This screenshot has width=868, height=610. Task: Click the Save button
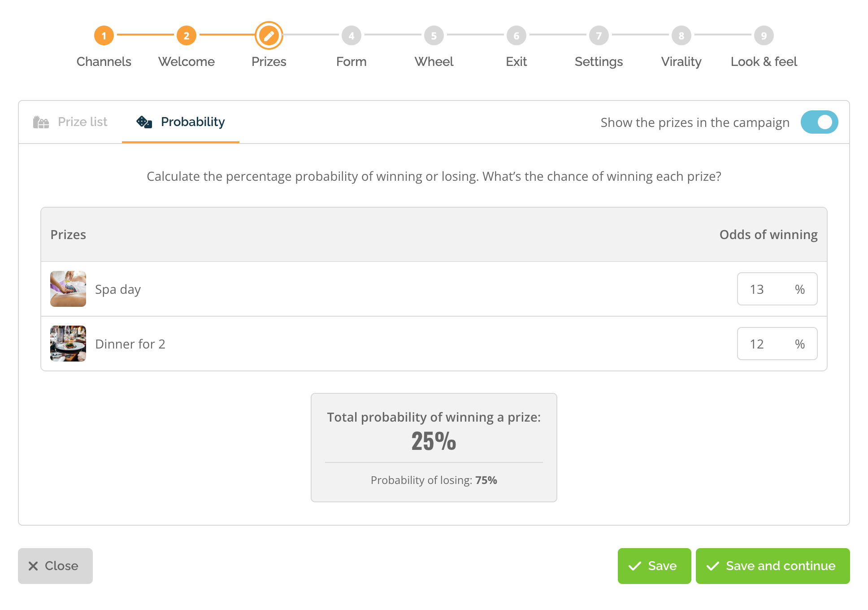(x=654, y=566)
